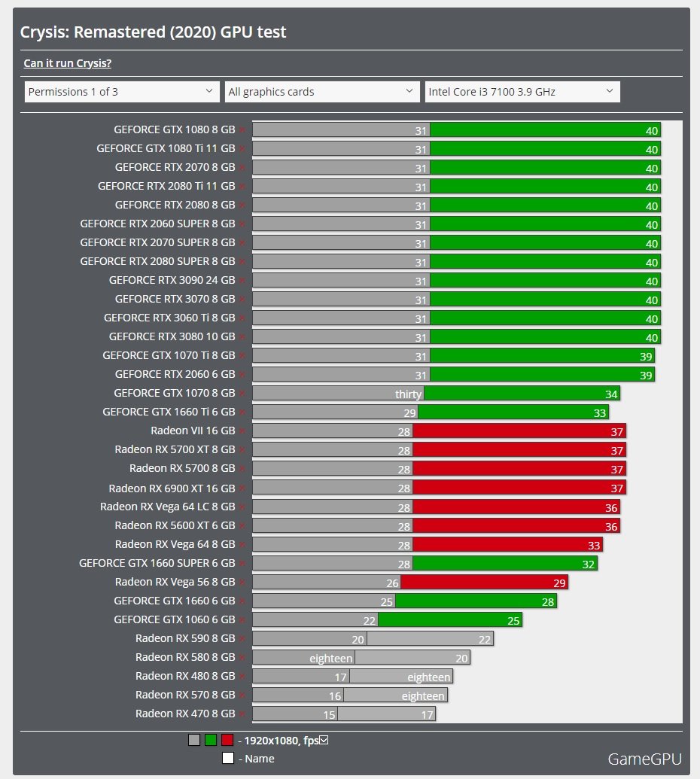Remove Radeon RX 6900 XT 16 GB via red x
700x779 pixels.
point(242,489)
